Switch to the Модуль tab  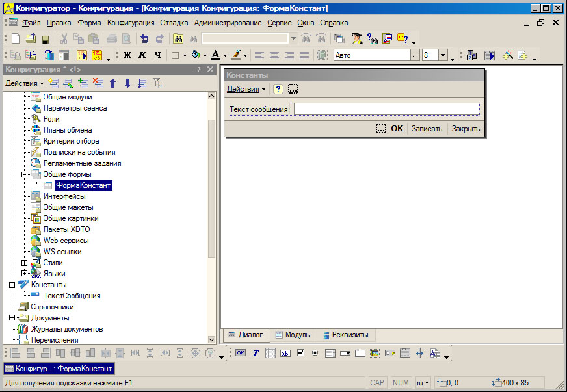coord(293,335)
